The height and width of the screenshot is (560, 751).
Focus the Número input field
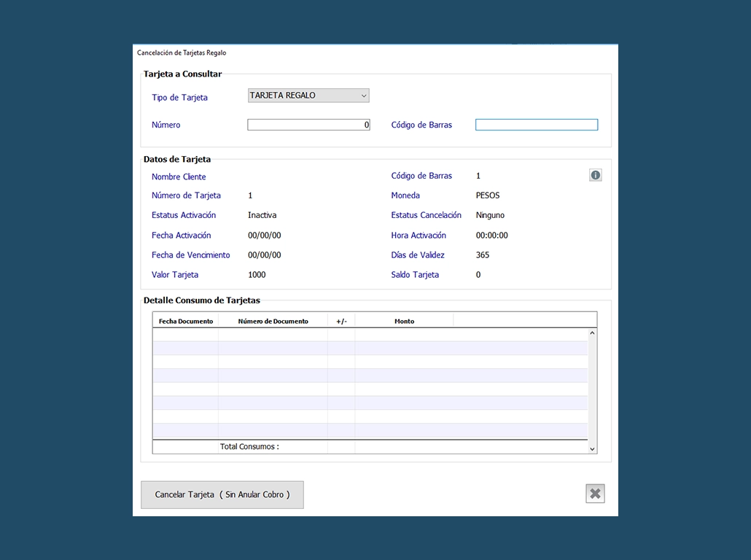tap(308, 125)
